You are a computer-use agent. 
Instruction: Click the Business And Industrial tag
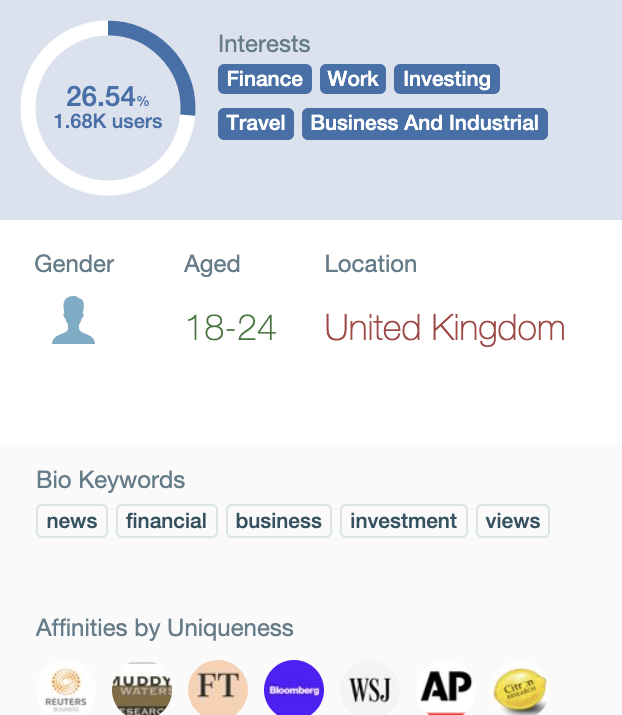click(x=425, y=123)
